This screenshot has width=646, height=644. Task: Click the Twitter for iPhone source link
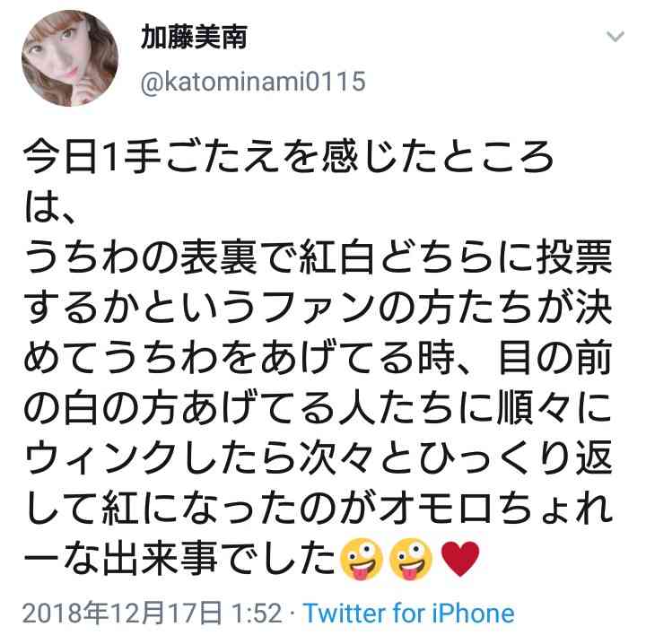click(409, 614)
